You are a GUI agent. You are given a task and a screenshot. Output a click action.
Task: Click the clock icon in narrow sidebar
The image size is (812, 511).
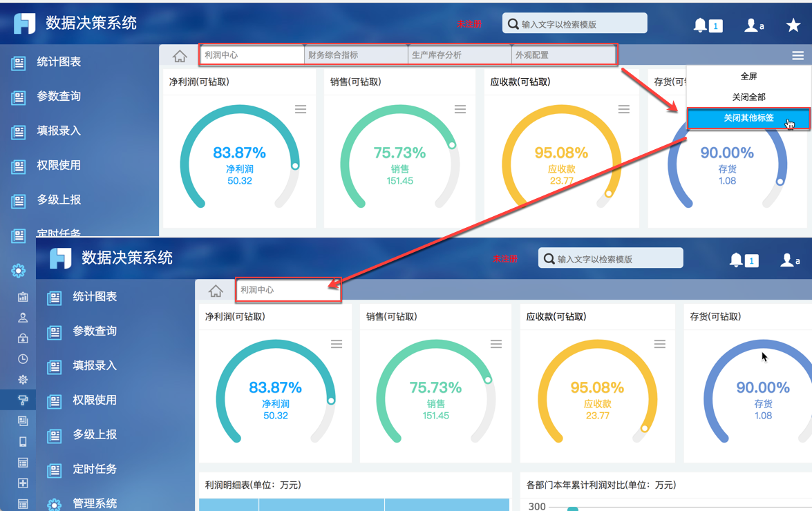click(23, 359)
